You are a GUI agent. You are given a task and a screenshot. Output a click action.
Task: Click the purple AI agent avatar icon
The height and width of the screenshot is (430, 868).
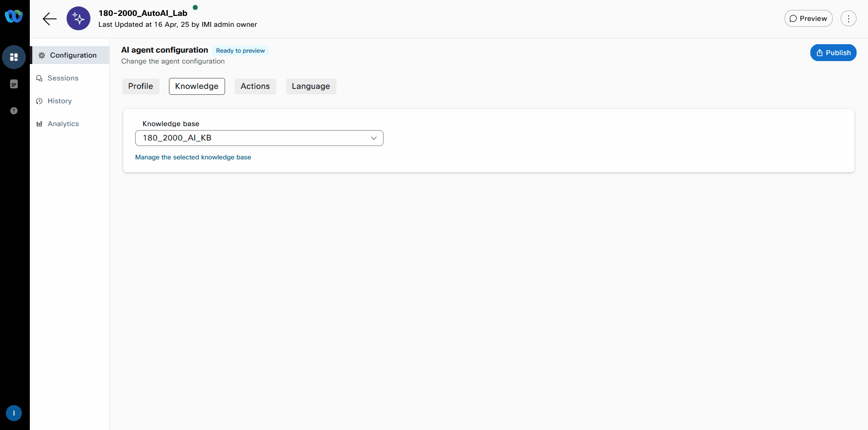pos(79,18)
